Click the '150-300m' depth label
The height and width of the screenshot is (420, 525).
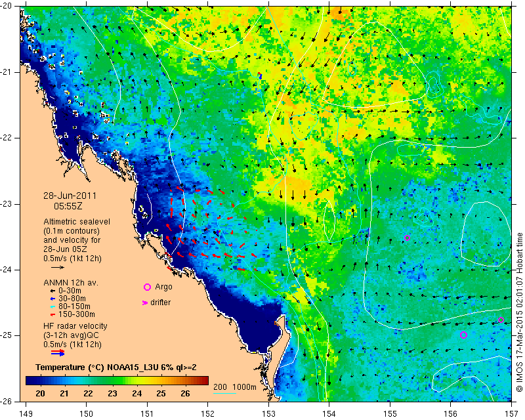[77, 314]
